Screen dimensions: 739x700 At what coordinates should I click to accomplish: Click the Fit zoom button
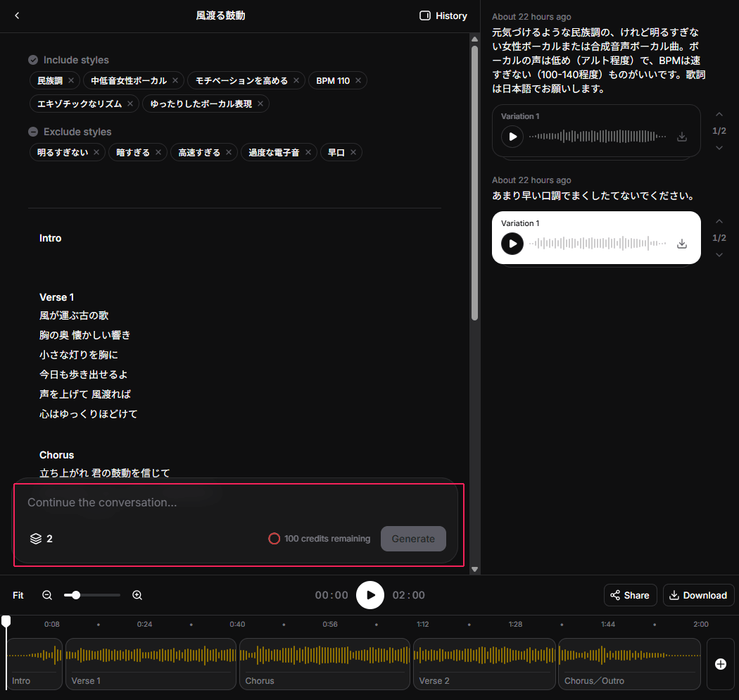point(18,595)
